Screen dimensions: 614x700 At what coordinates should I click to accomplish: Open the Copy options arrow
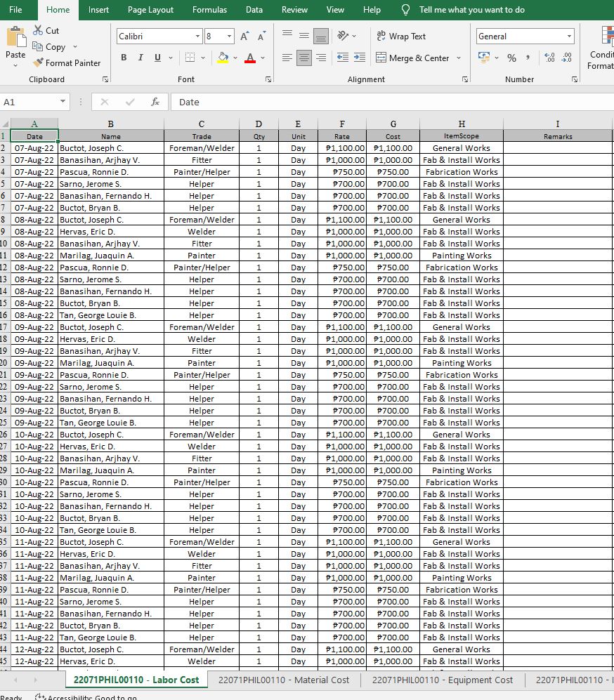75,46
